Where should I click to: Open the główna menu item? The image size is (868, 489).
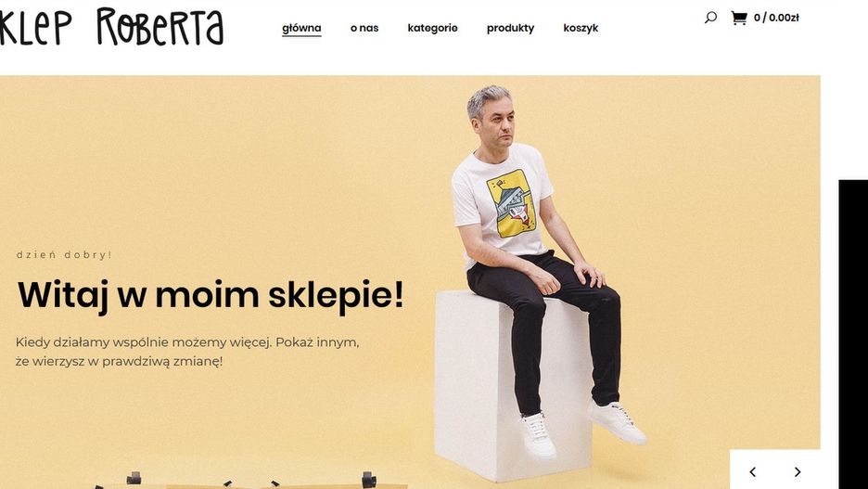(301, 28)
